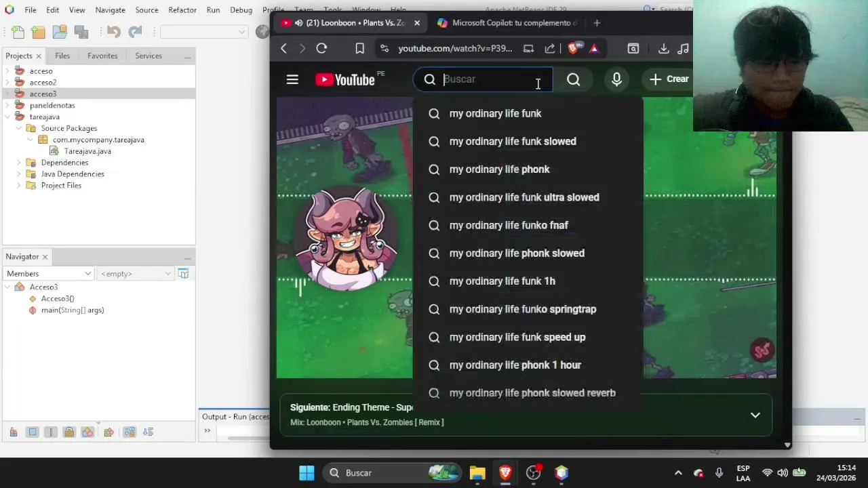This screenshot has width=868, height=488.
Task: Click the Redo arrow in NetBeans toolbar
Action: click(135, 32)
